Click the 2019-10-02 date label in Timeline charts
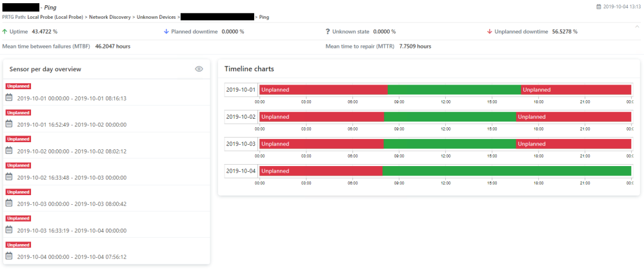The height and width of the screenshot is (270, 644). tap(241, 117)
